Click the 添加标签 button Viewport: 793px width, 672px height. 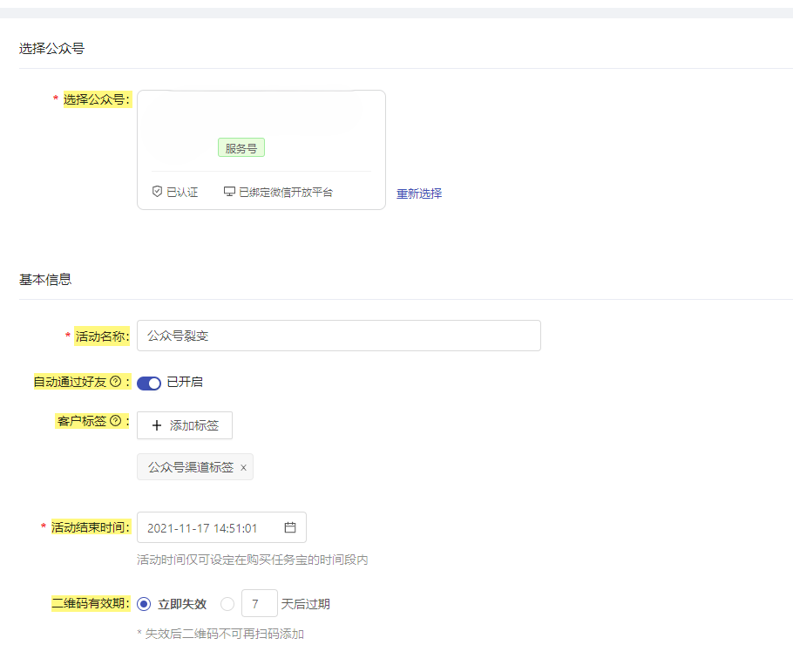(x=185, y=425)
